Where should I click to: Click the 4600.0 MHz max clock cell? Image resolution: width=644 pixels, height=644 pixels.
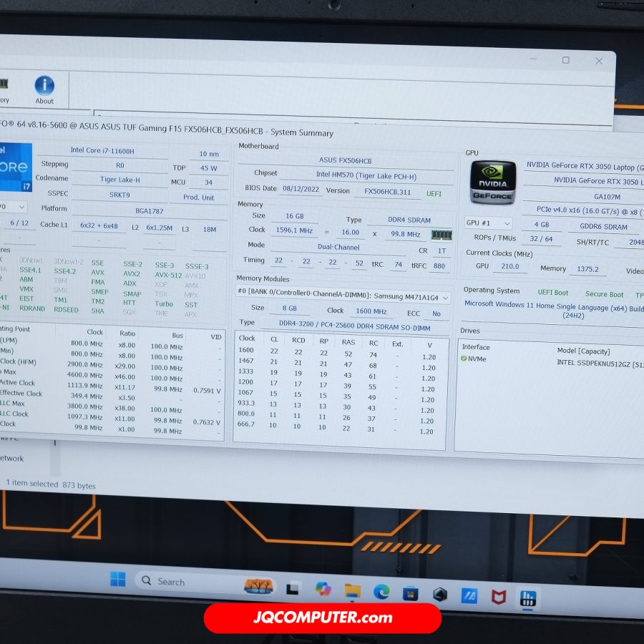coord(84,374)
